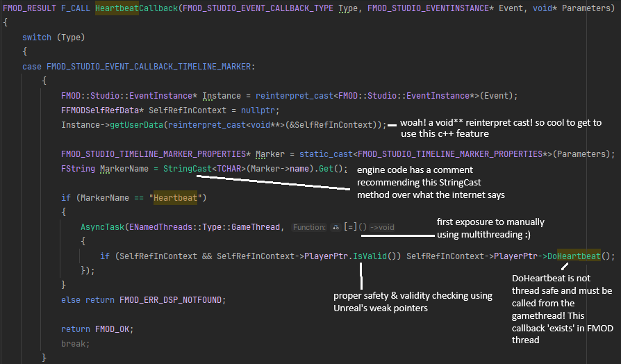Viewport: 621px width, 364px height.
Task: Click the StringCast function call
Action: pyautogui.click(x=188, y=169)
